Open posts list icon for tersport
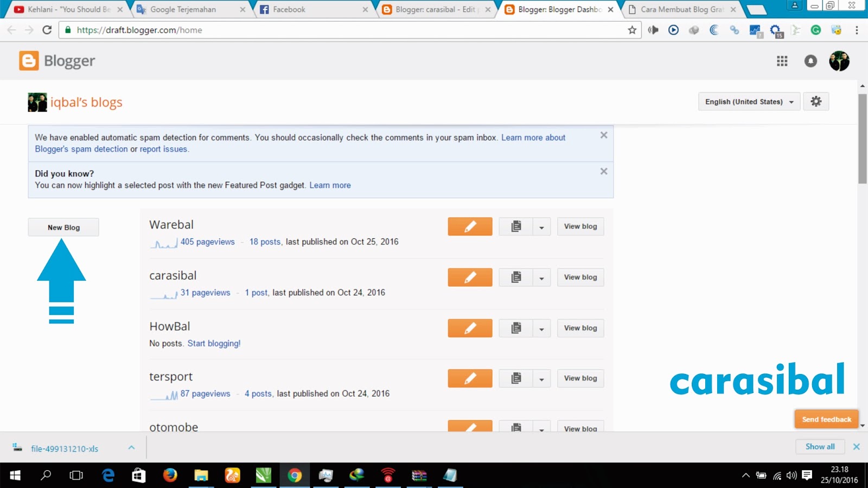 coord(516,378)
